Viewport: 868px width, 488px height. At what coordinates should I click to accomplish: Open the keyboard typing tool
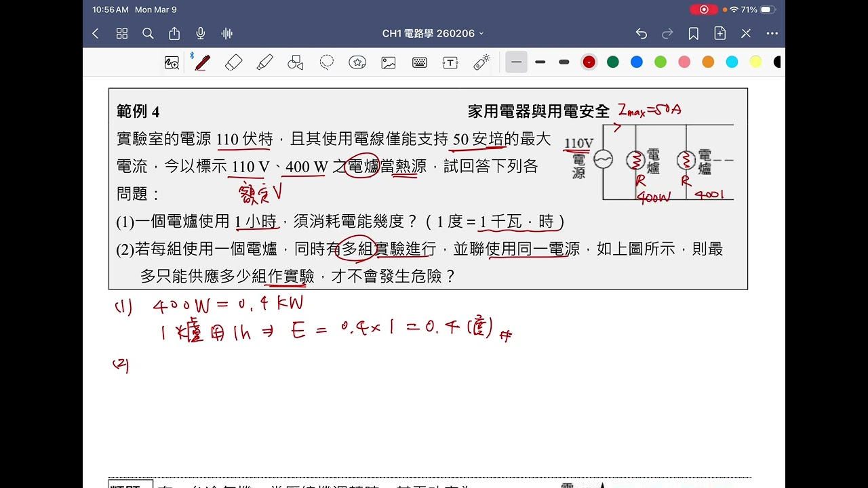pyautogui.click(x=420, y=62)
